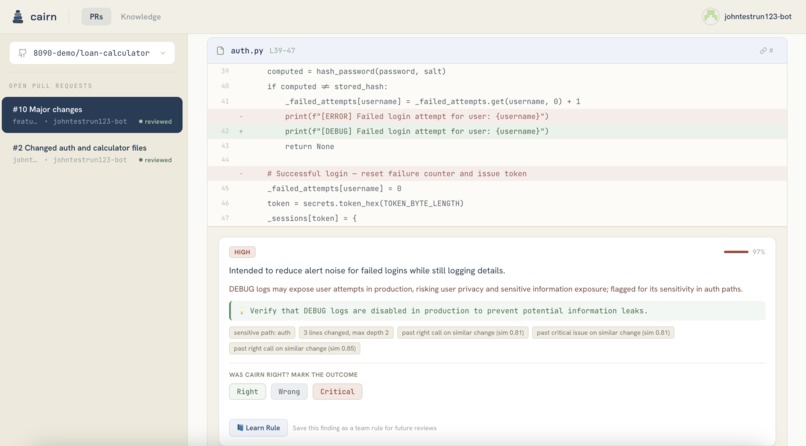
Task: Click line 40 'if computed' comparison code
Action: (x=327, y=86)
